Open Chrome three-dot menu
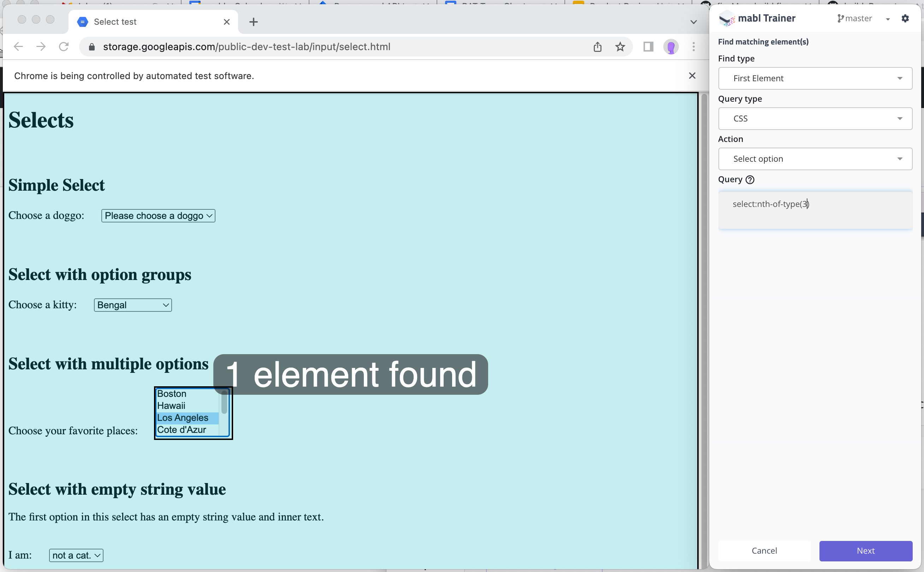The width and height of the screenshot is (924, 572). point(693,47)
